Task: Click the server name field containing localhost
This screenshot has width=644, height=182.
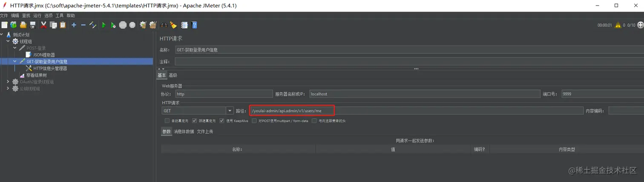Action: (425, 94)
